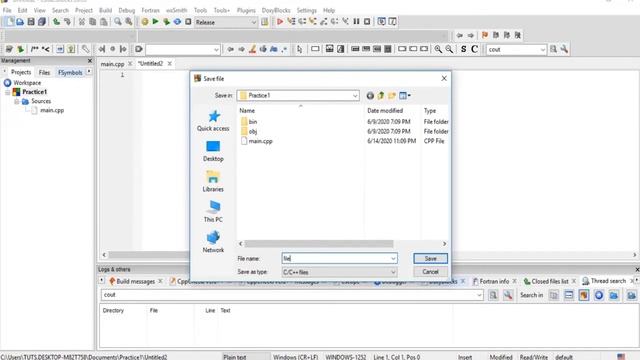Click the Jump forward arrow icon
This screenshot has width=640, height=360.
pyautogui.click(x=471, y=36)
